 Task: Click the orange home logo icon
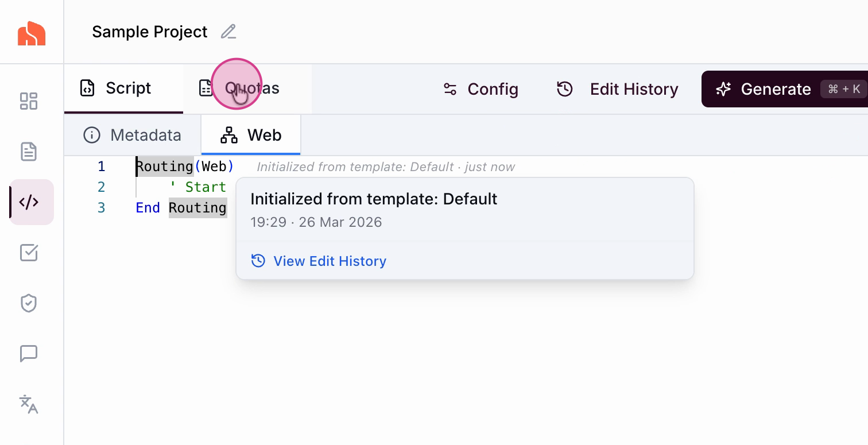pyautogui.click(x=32, y=33)
